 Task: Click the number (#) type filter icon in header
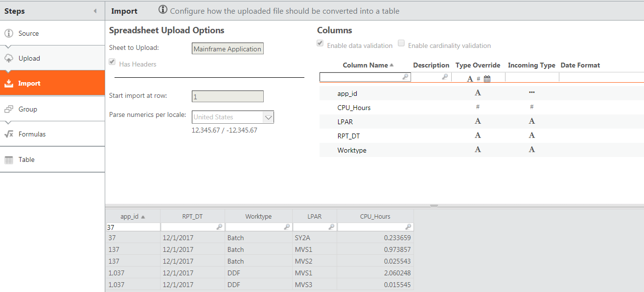click(x=478, y=78)
